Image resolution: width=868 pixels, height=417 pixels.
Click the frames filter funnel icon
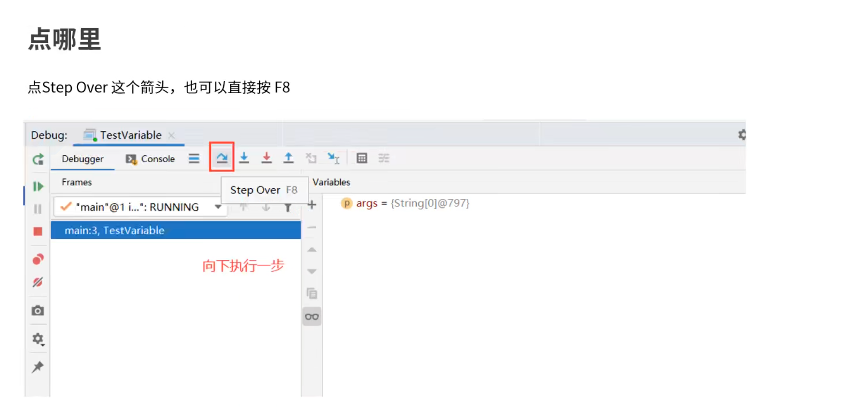288,207
